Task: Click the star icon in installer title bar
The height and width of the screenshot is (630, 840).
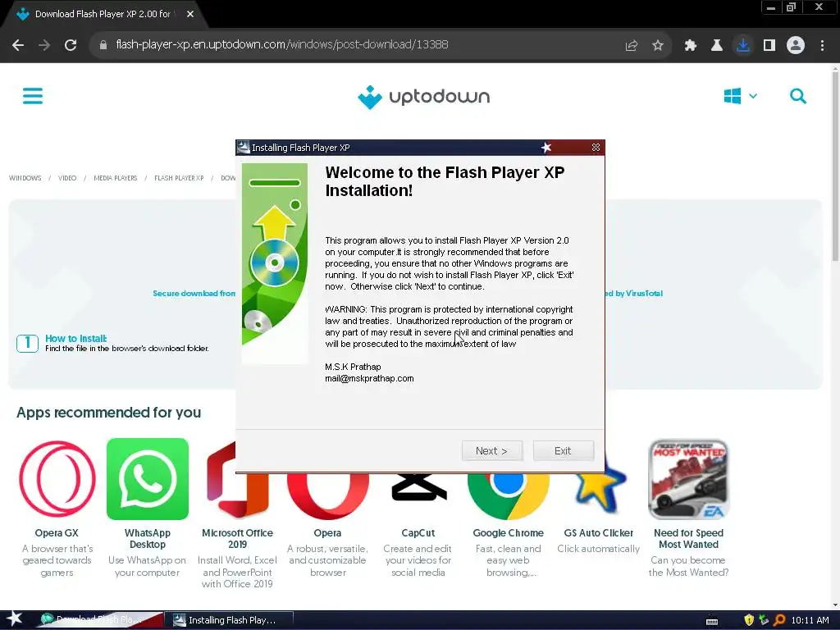Action: pos(546,148)
